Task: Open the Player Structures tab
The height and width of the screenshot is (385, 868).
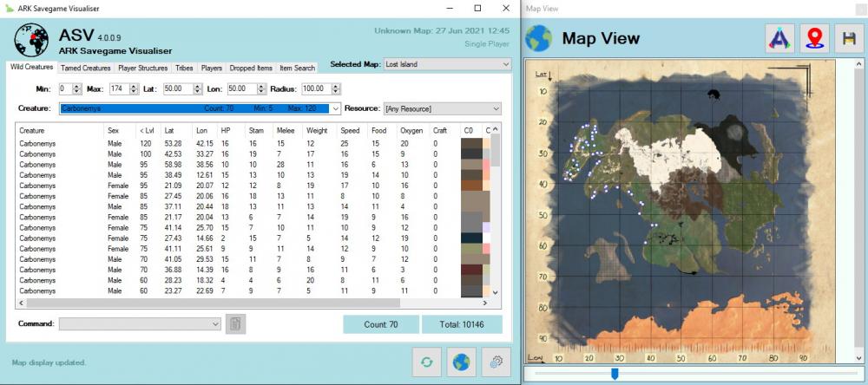Action: point(141,68)
